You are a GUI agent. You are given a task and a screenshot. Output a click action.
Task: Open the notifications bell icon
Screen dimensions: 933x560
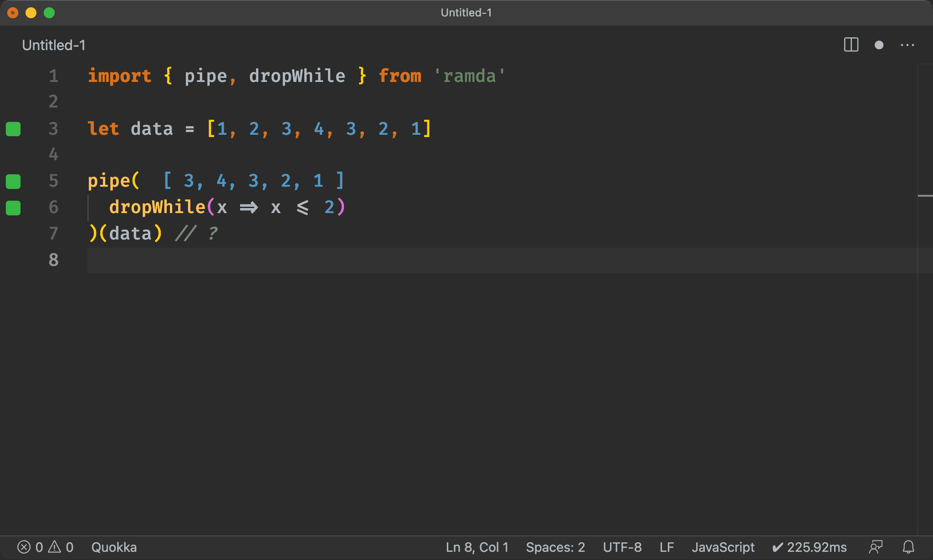[908, 547]
